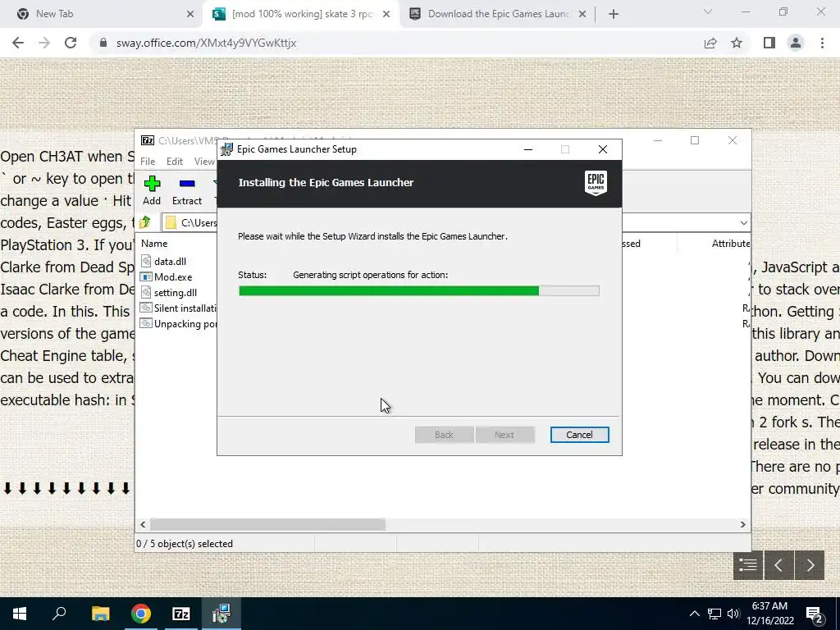This screenshot has height=630, width=840.
Task: Click the setup window title bar installer icon
Action: (227, 149)
